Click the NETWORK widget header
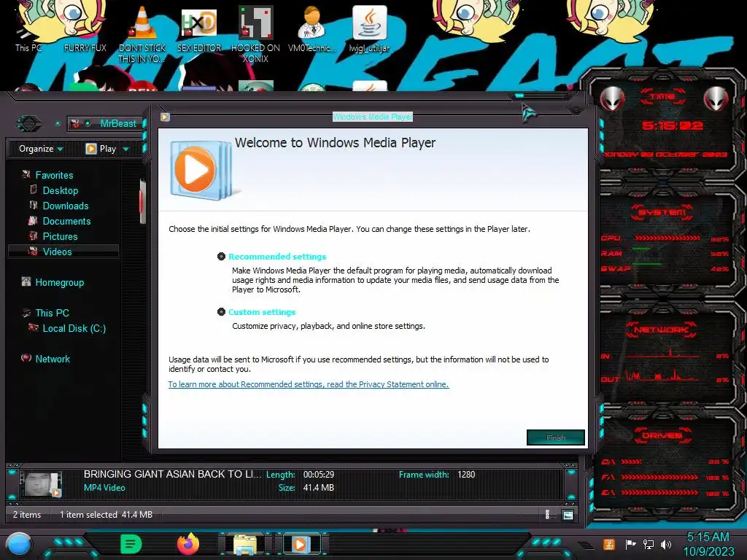 pos(661,330)
